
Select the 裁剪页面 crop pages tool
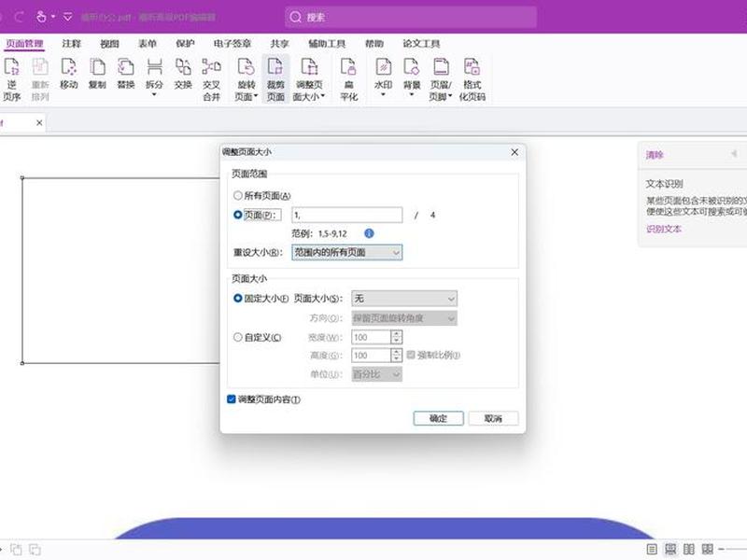(x=275, y=78)
